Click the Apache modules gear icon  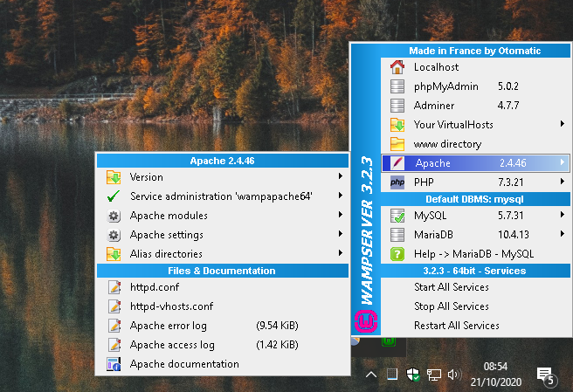tap(114, 216)
